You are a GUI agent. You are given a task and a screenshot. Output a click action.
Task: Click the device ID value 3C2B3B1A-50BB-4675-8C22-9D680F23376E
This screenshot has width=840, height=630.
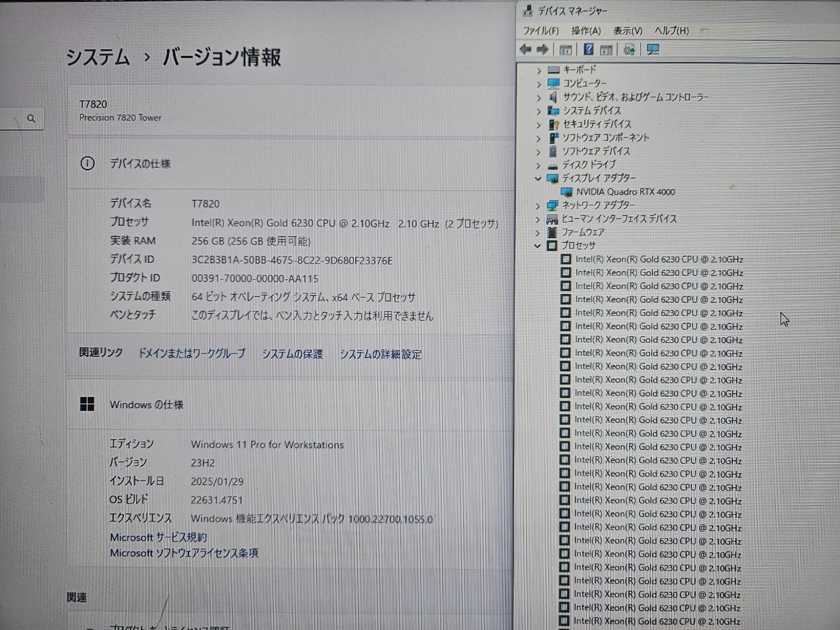tap(292, 260)
